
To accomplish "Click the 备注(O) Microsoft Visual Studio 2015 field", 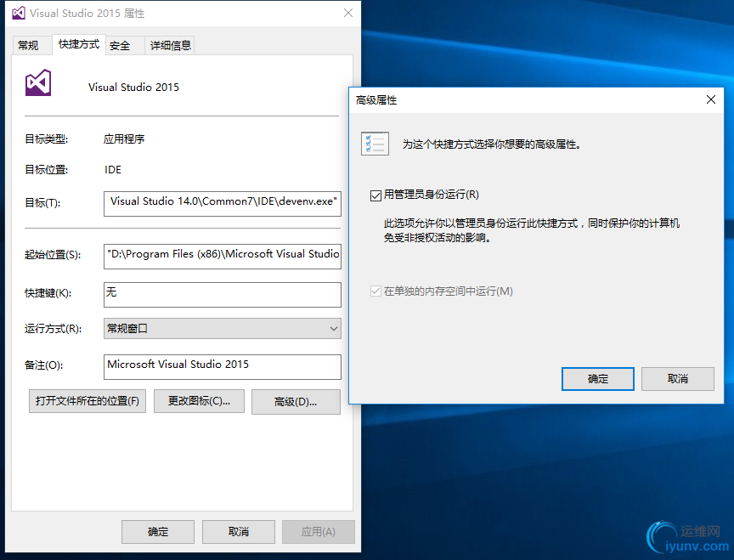I will click(223, 366).
